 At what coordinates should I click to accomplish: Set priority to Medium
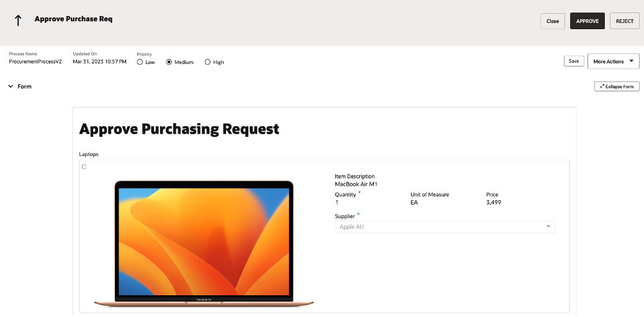point(169,62)
